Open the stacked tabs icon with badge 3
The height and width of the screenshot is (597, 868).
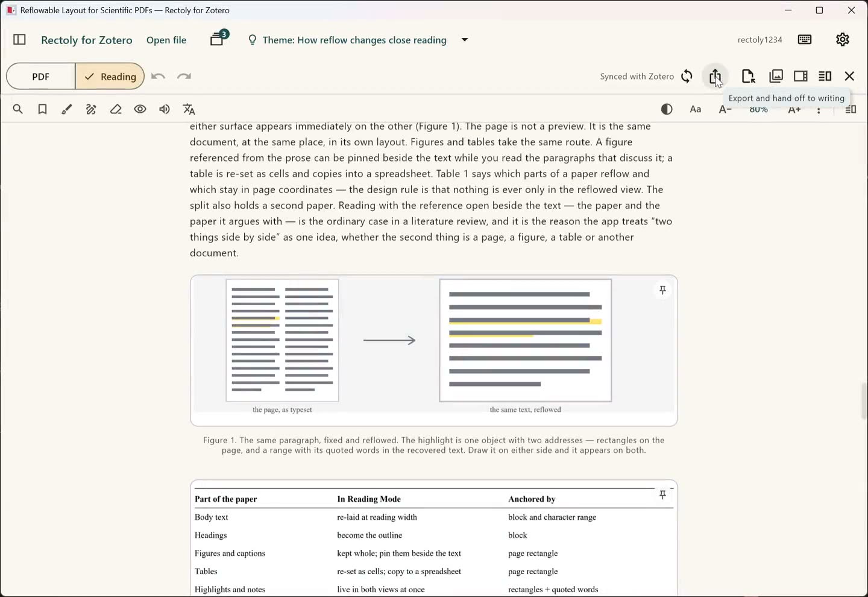coord(218,39)
